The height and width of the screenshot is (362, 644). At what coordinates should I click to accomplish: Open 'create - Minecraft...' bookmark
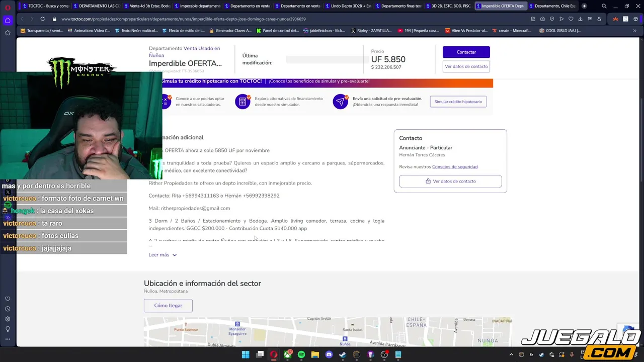[512, 31]
